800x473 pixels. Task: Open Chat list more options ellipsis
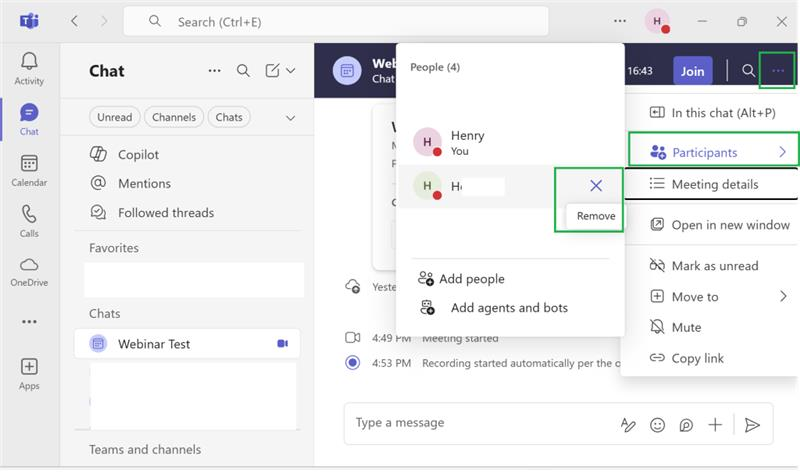click(215, 70)
